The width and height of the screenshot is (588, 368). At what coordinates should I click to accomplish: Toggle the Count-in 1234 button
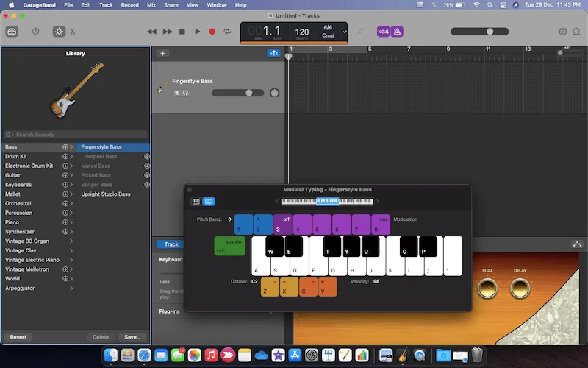point(383,32)
